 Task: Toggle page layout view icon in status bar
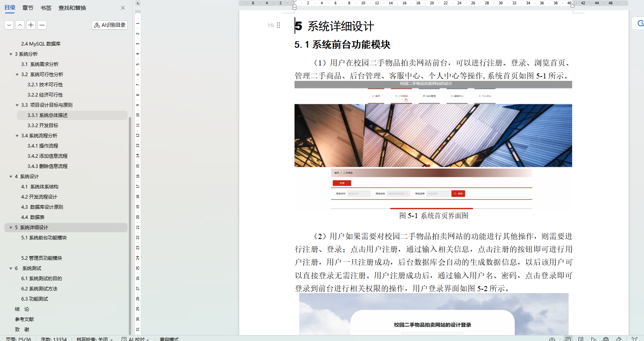point(568,339)
